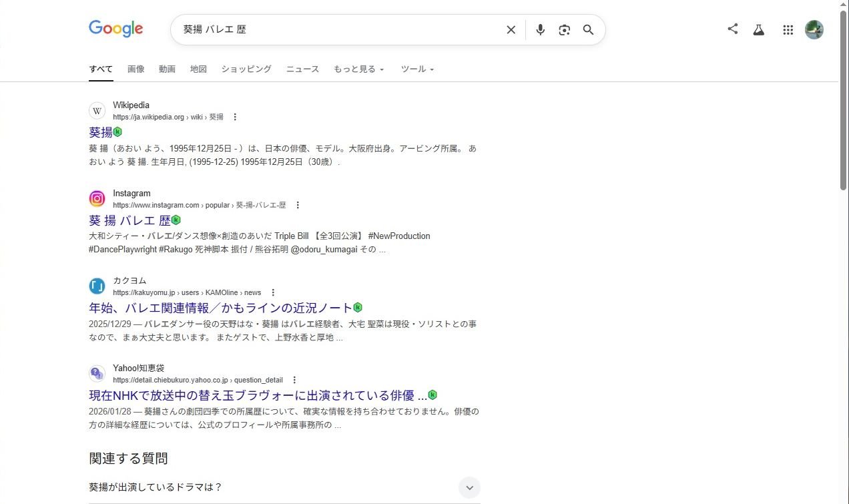Expand 葵揚が出演しているドラマは？ question
The width and height of the screenshot is (849, 504).
point(469,487)
